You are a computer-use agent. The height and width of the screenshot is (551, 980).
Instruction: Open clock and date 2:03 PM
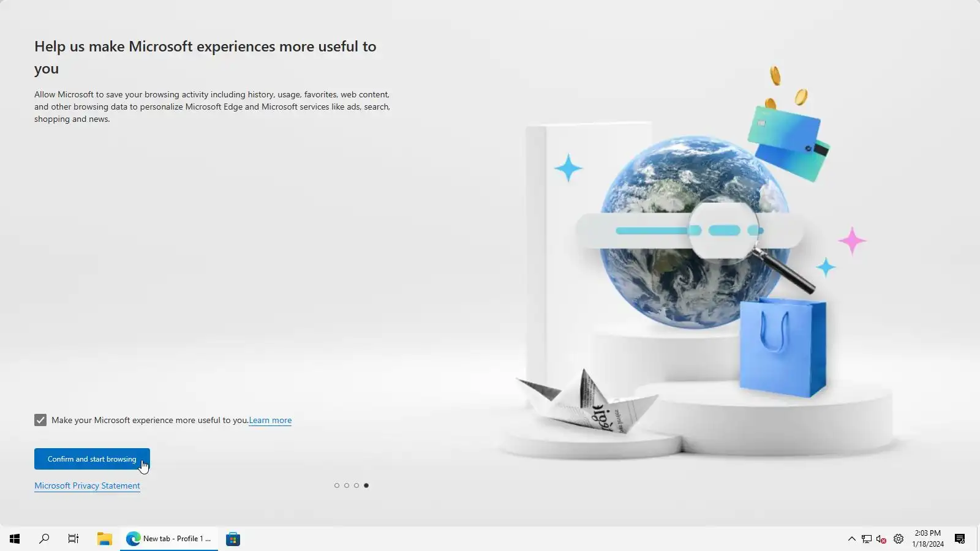coord(928,539)
